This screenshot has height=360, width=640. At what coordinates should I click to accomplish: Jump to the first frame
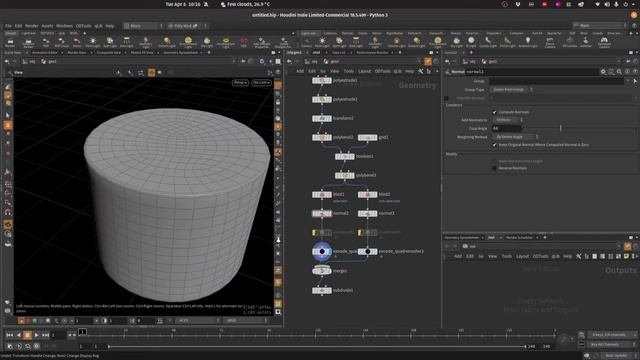point(9,335)
